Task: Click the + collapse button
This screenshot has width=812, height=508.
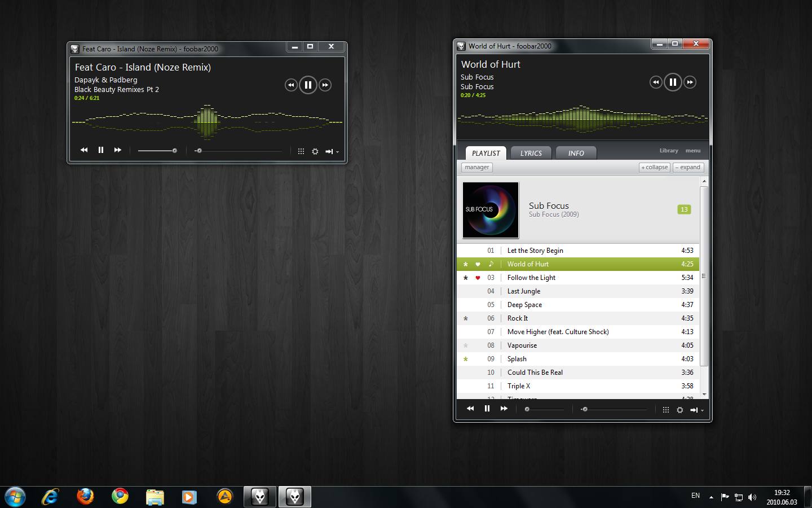Action: [655, 168]
